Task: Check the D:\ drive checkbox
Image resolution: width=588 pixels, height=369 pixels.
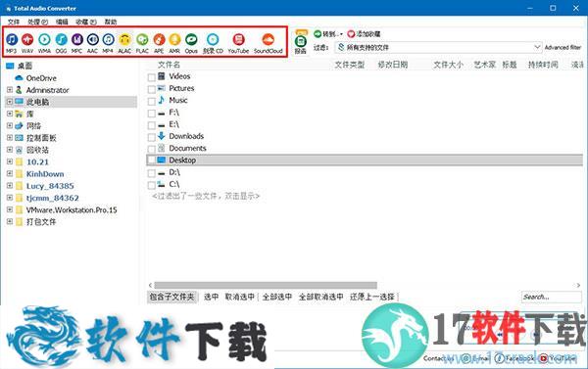Action: point(152,173)
